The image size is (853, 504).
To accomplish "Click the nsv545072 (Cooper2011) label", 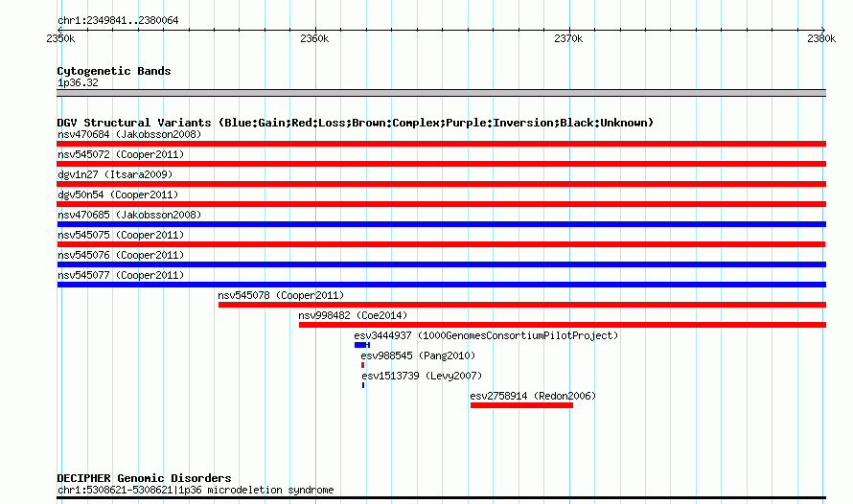I will click(x=121, y=154).
